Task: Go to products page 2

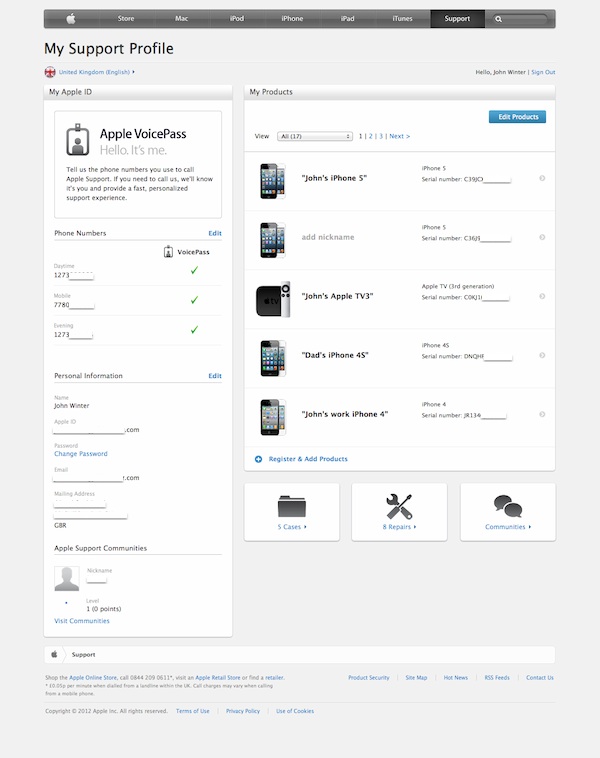Action: coord(371,136)
